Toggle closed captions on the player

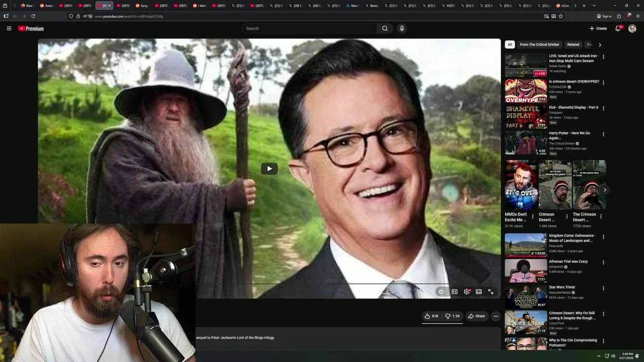pos(454,292)
